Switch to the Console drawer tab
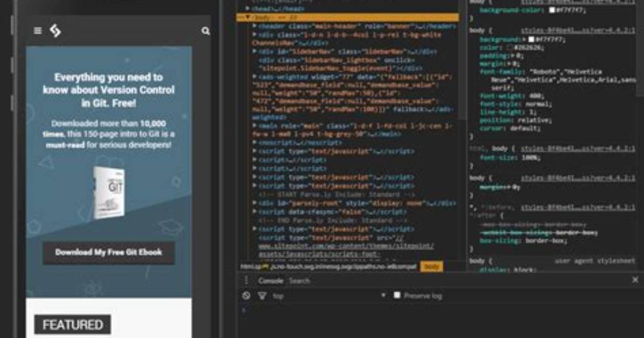 (270, 280)
